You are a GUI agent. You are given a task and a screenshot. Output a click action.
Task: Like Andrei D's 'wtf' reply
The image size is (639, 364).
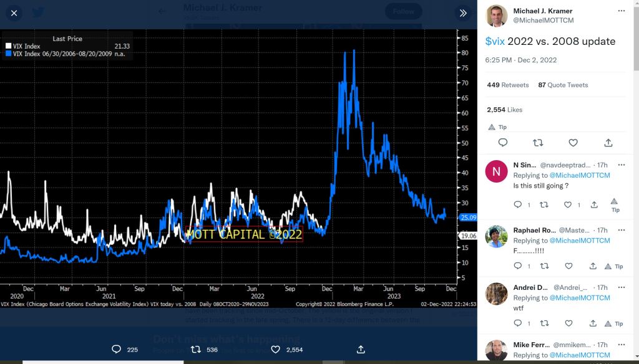point(568,323)
